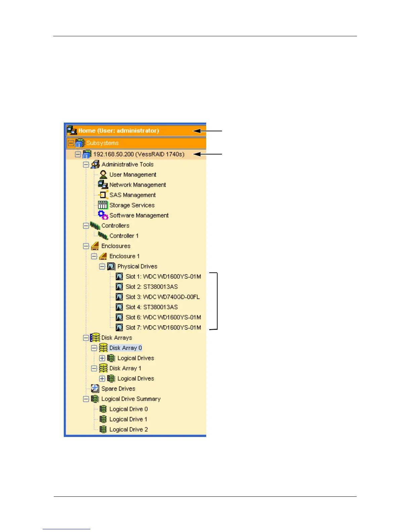Click the Home network icon
This screenshot has width=411, height=532.
point(72,130)
